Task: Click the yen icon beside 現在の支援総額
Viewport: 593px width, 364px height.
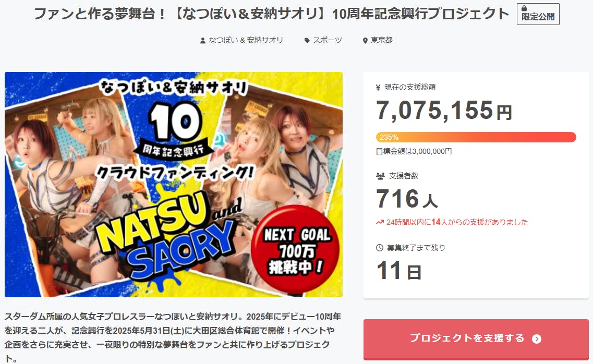Action: pos(378,88)
